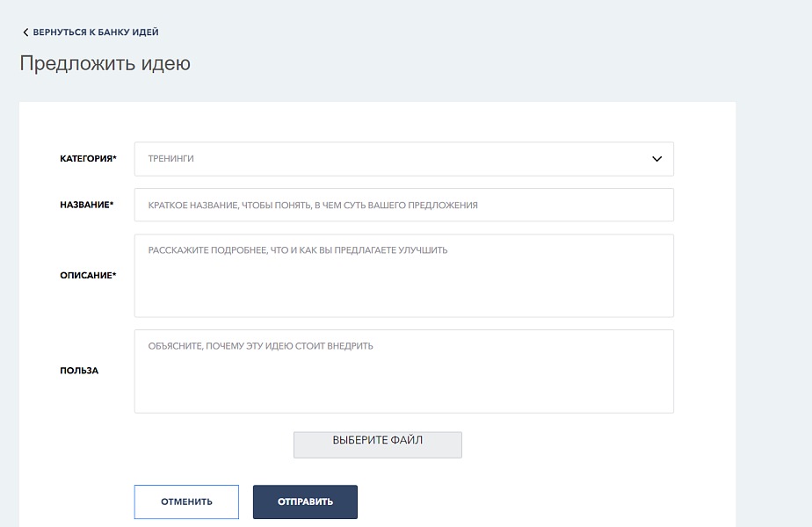Click the 'Польза' field label
This screenshot has height=527, width=812.
click(79, 371)
